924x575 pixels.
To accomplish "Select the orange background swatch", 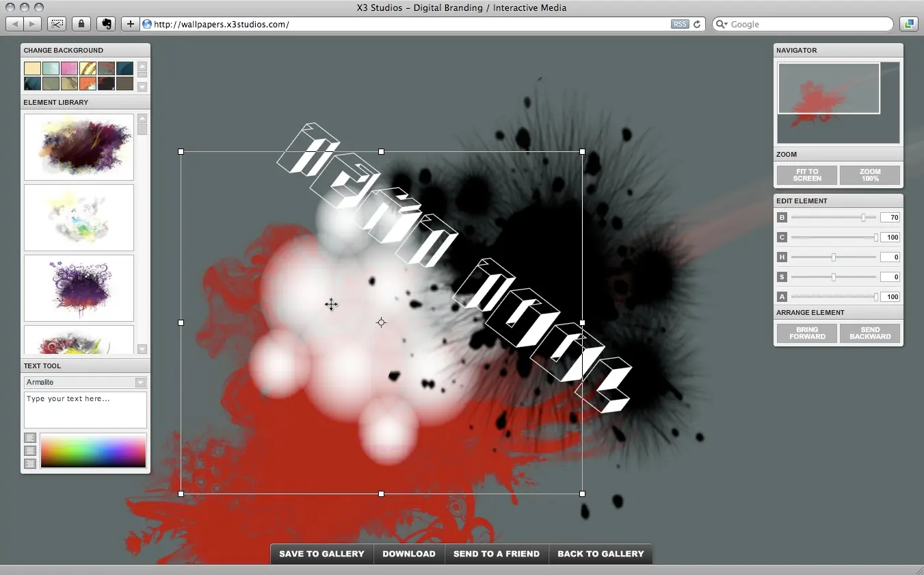I will point(88,84).
